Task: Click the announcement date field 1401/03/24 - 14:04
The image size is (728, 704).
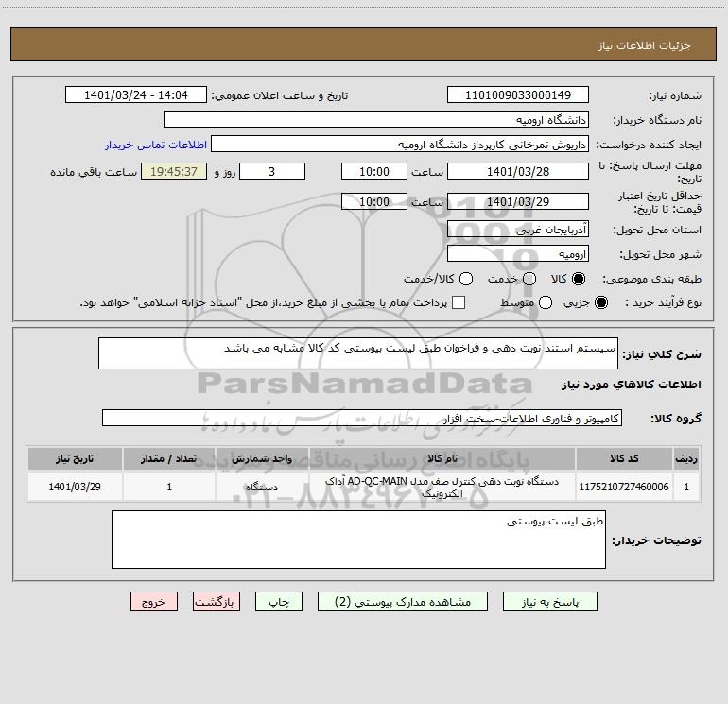Action: pyautogui.click(x=135, y=95)
